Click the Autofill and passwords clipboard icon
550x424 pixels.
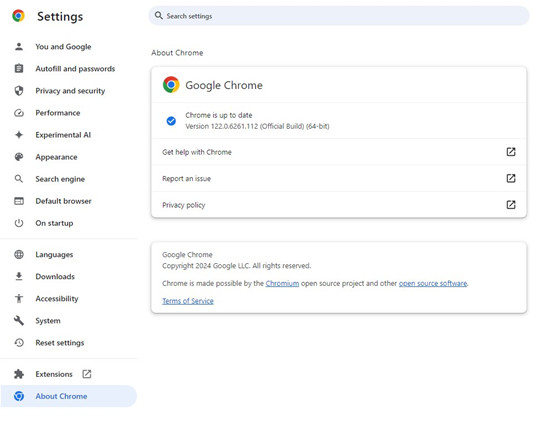(19, 68)
